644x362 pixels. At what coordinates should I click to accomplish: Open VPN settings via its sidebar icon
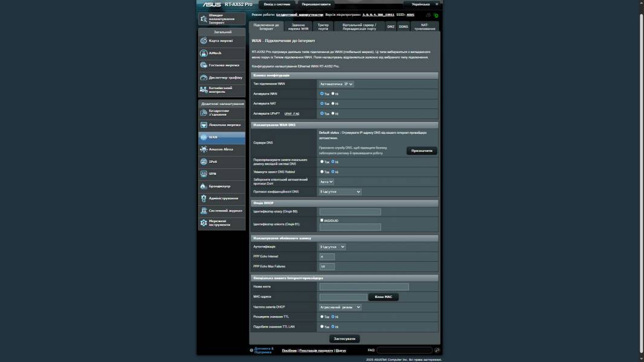click(x=204, y=174)
